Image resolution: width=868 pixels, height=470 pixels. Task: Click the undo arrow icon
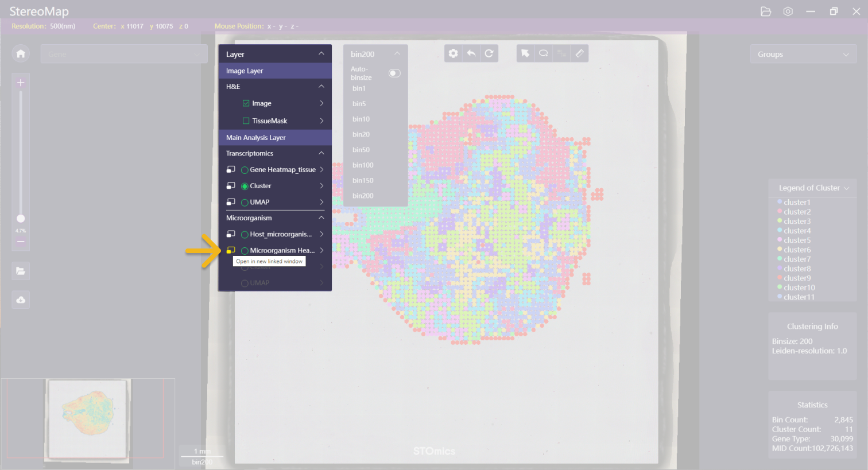coord(471,53)
